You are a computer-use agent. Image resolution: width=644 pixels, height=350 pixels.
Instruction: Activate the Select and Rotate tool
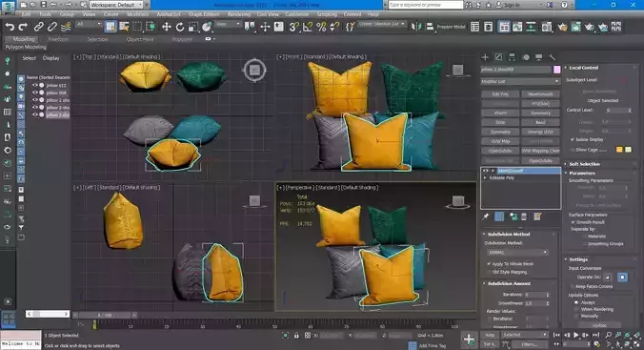(179, 27)
